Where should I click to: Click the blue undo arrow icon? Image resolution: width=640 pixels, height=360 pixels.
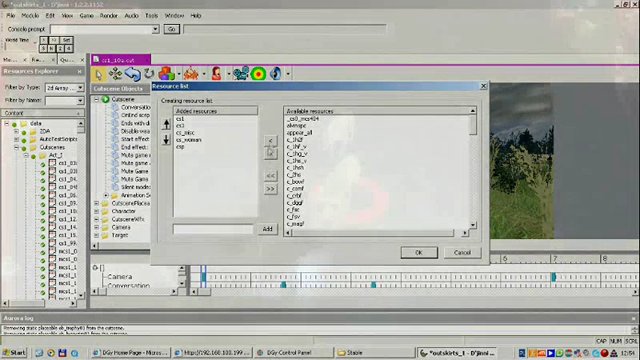click(x=133, y=74)
